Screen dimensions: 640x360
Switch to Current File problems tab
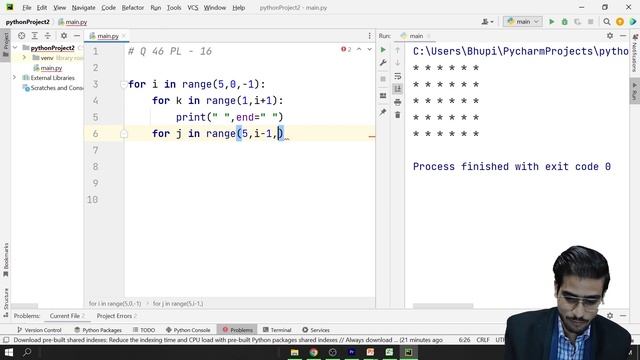pyautogui.click(x=67, y=316)
